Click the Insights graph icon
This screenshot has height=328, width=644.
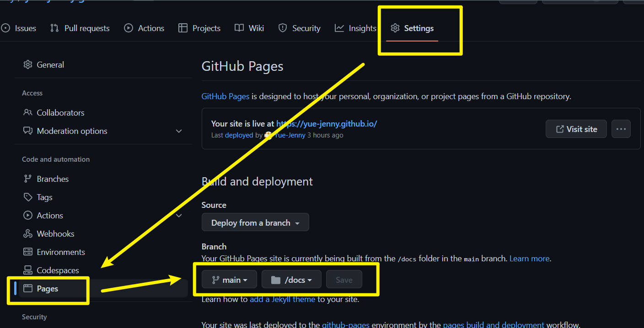pyautogui.click(x=339, y=28)
